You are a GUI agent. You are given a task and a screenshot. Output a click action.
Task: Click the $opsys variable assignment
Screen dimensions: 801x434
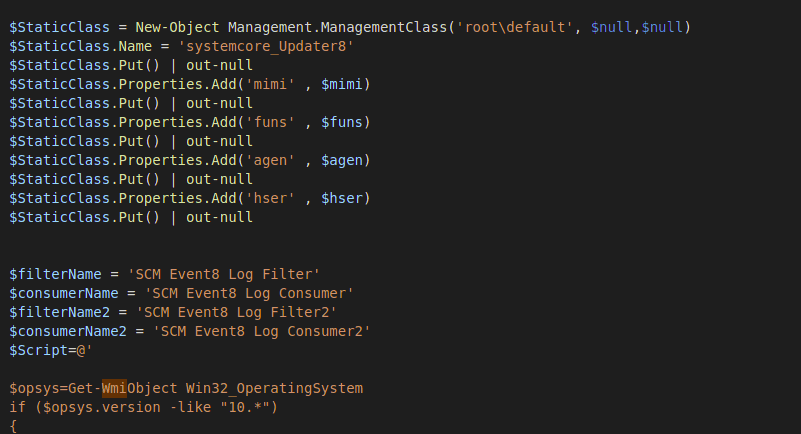pyautogui.click(x=34, y=388)
